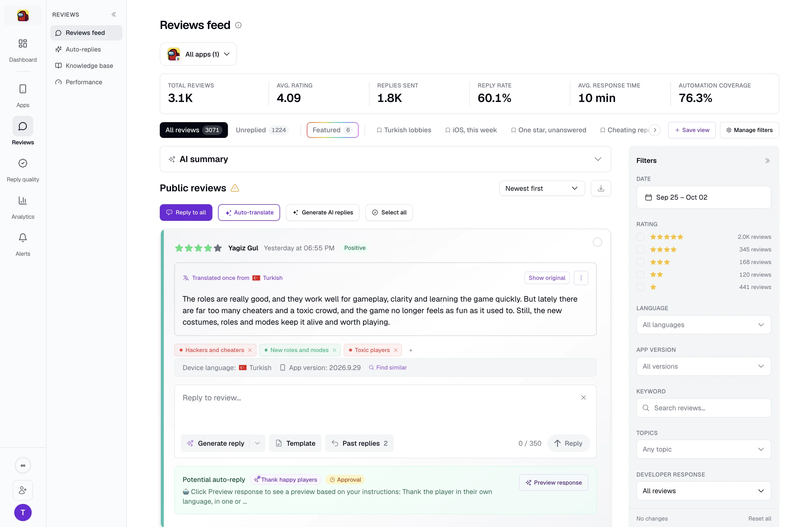This screenshot has width=812, height=527.
Task: Click the info icon beside Reviews feed
Action: tap(238, 25)
